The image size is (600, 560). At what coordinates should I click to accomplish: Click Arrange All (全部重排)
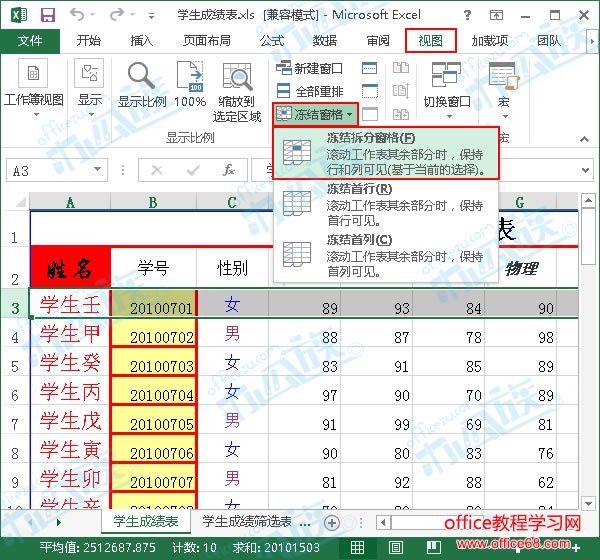(310, 91)
